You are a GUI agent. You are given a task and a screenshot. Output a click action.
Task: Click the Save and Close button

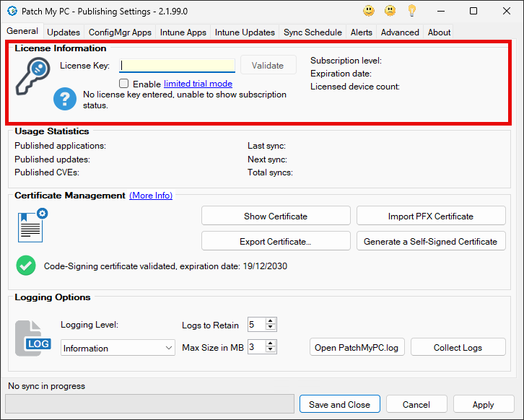(x=339, y=404)
